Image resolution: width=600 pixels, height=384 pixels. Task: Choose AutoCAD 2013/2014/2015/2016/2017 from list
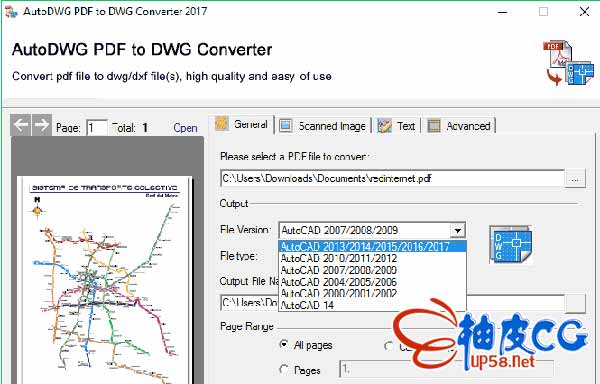(372, 247)
